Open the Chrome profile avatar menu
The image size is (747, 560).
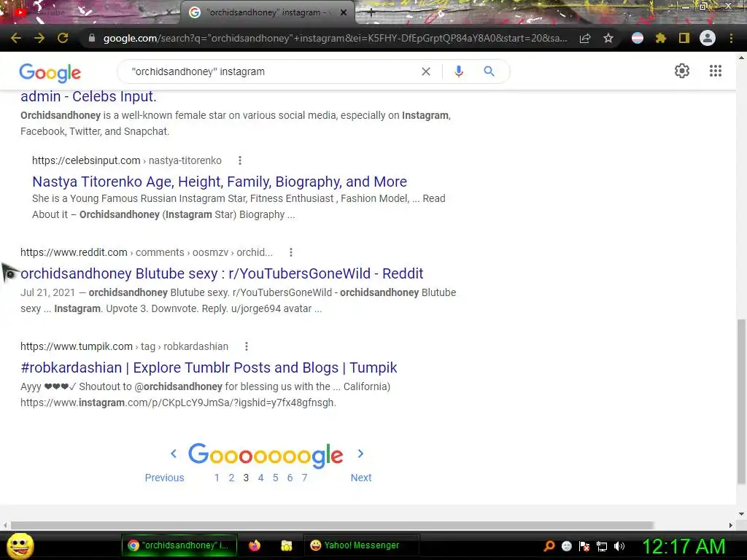tap(708, 38)
